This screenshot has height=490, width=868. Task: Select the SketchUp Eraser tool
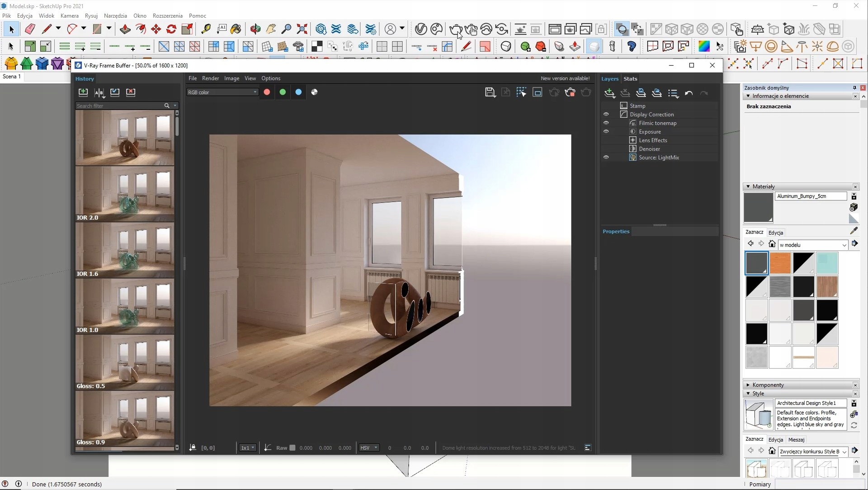click(x=30, y=29)
